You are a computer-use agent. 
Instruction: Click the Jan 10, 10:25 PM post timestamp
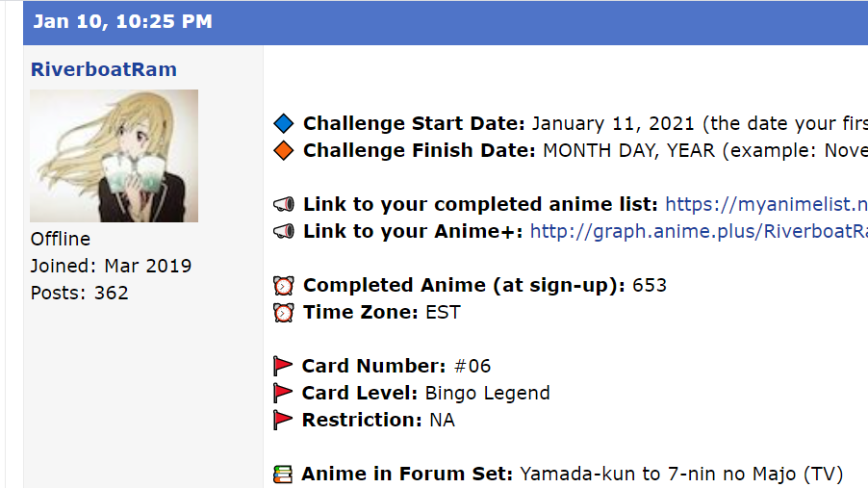pyautogui.click(x=123, y=22)
